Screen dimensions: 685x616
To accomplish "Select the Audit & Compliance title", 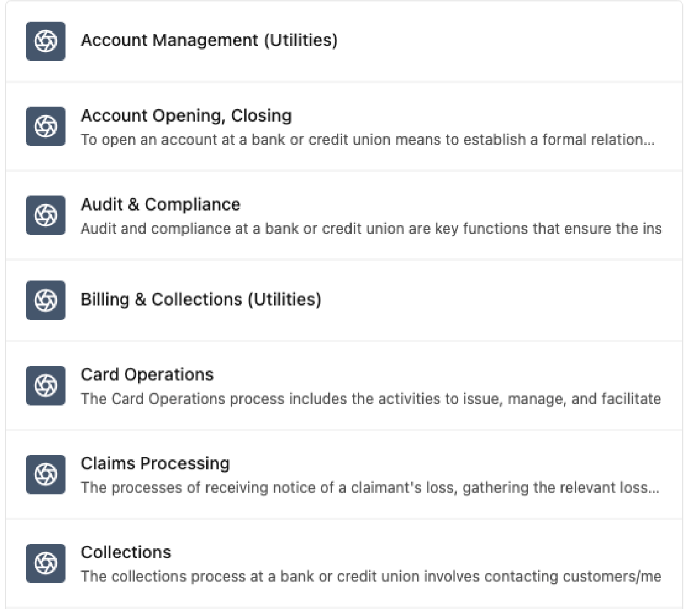I will [160, 204].
